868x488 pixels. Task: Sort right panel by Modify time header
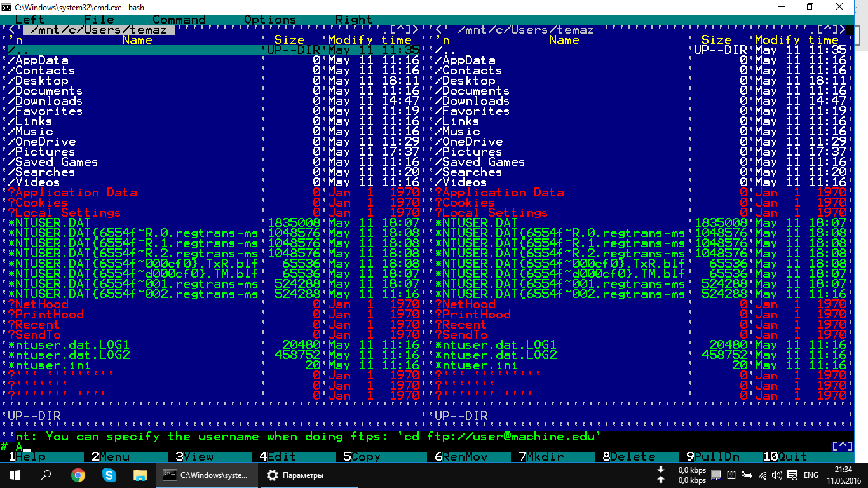click(x=797, y=40)
